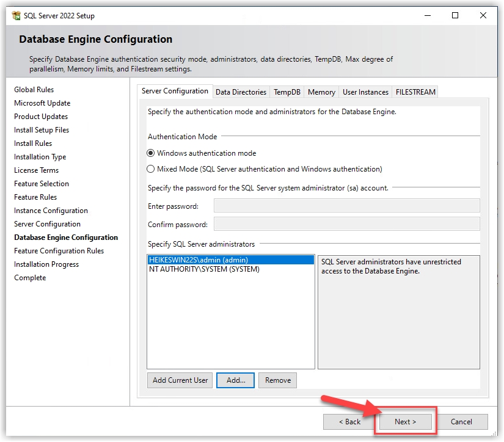This screenshot has height=442, width=504.
Task: Go back with the Back button
Action: [349, 422]
